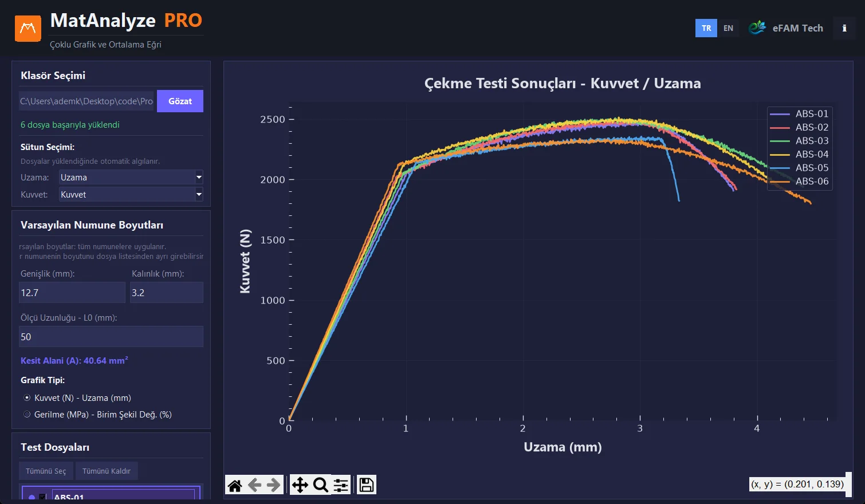
Task: Click the Gözat browse button
Action: pyautogui.click(x=180, y=101)
